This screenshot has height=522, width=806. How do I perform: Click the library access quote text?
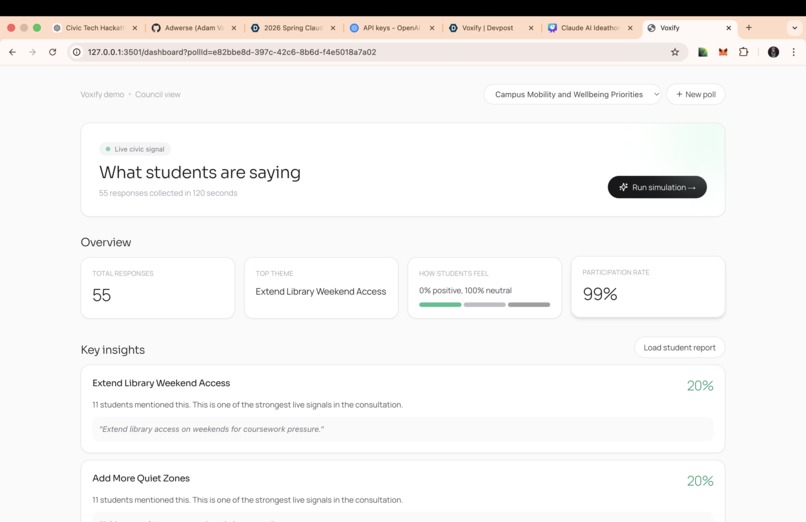pos(211,429)
